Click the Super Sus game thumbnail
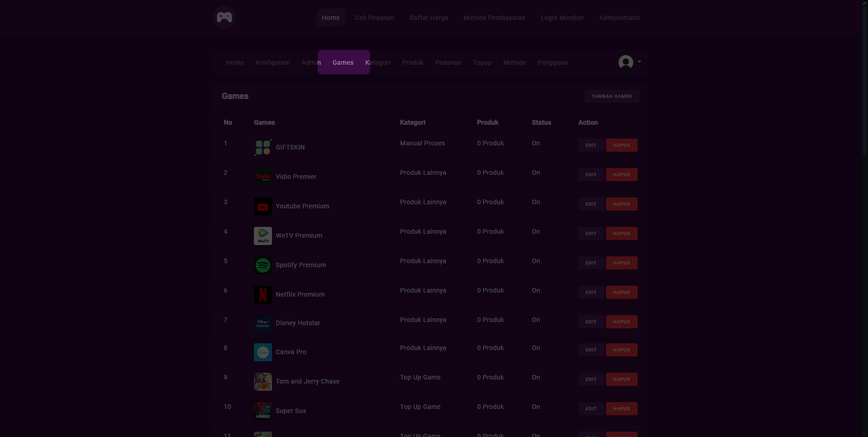This screenshot has height=437, width=868. tap(263, 411)
